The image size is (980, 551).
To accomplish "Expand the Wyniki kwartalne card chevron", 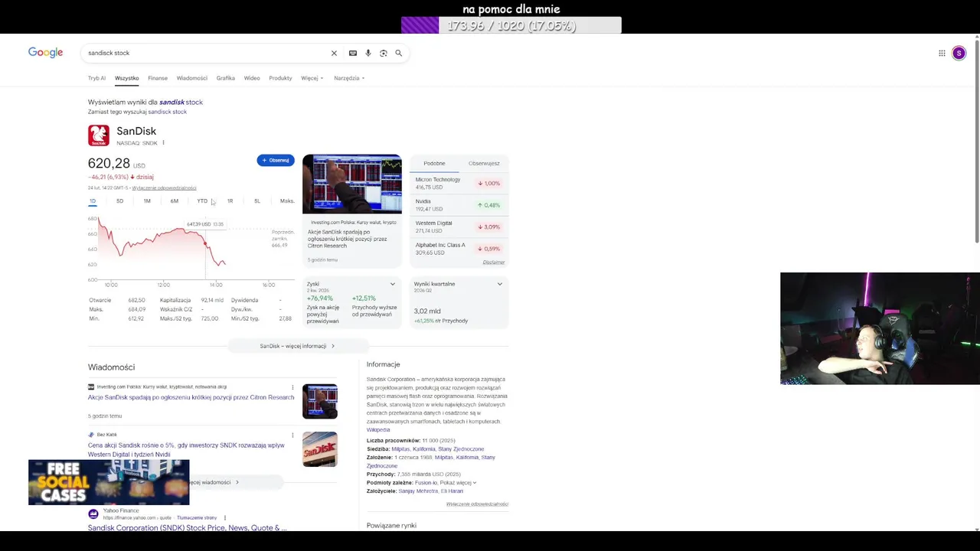I will point(500,284).
